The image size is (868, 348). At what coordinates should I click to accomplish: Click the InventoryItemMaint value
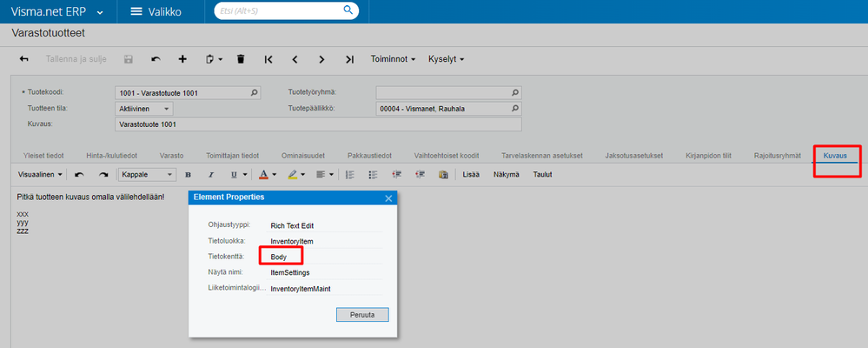pyautogui.click(x=301, y=289)
